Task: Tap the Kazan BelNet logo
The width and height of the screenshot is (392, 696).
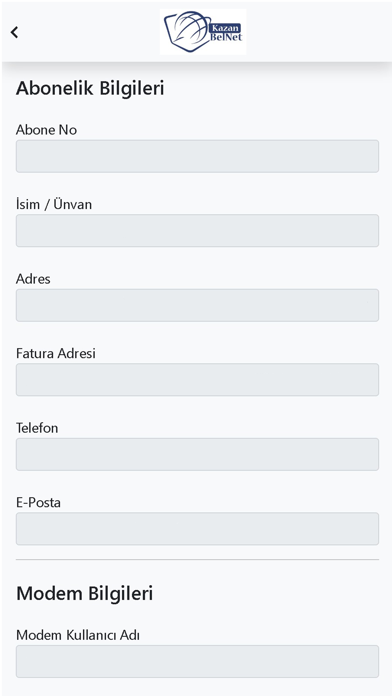Action: (203, 32)
